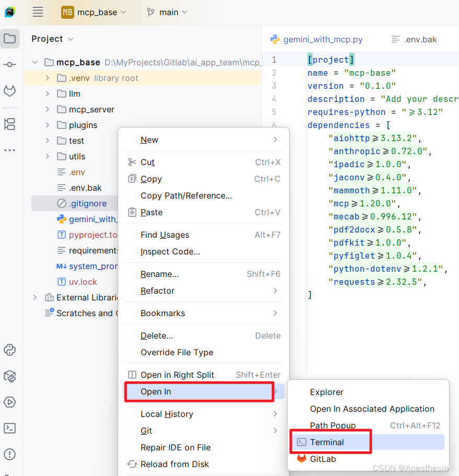Click the PyCharm logo icon

[10, 12]
